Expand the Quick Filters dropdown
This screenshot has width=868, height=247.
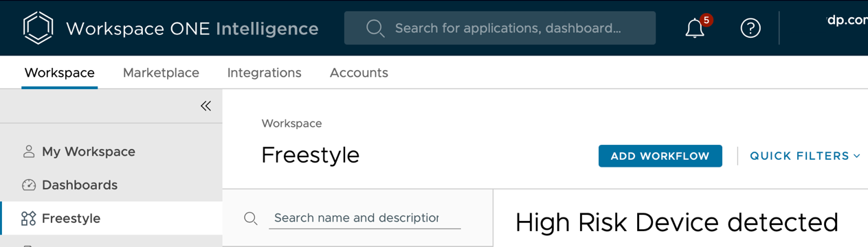805,156
